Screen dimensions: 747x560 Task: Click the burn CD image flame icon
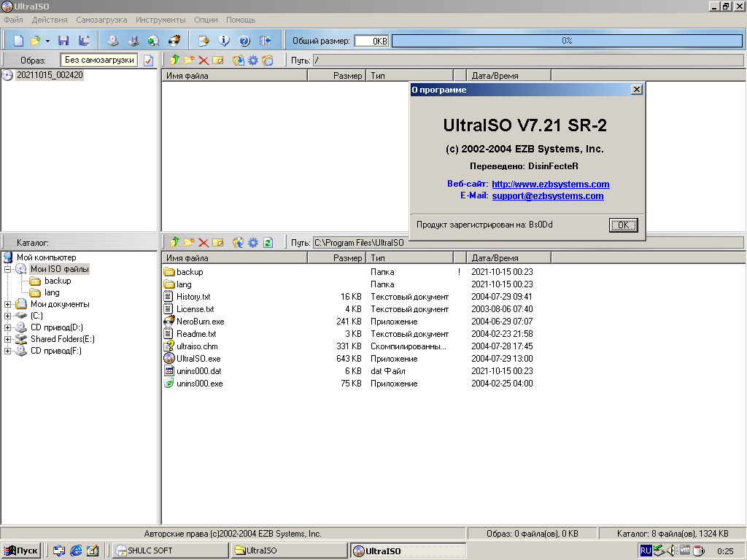pos(174,41)
